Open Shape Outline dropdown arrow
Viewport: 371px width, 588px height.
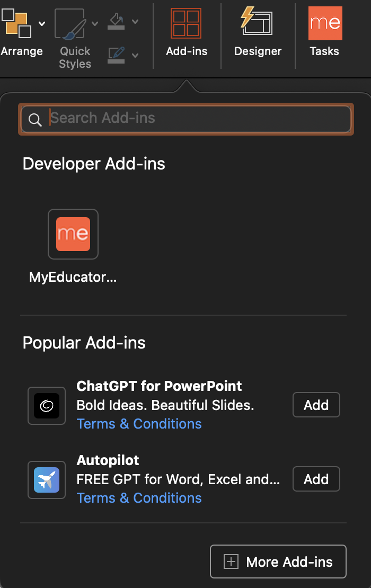135,56
